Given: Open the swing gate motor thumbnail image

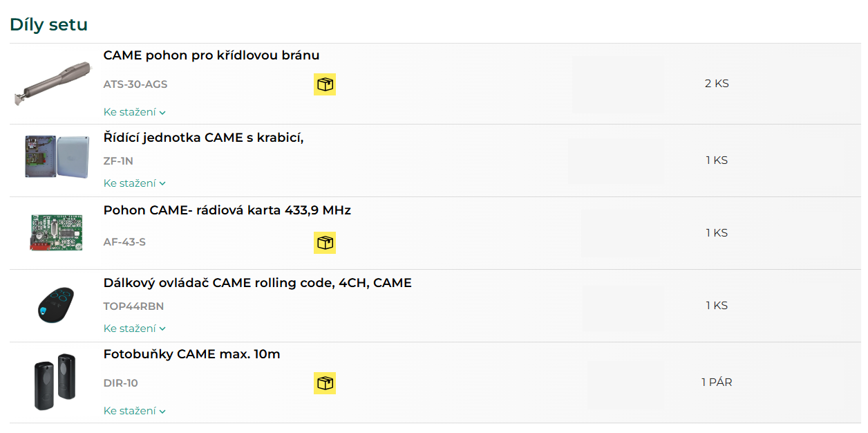Looking at the screenshot, I should pyautogui.click(x=53, y=84).
